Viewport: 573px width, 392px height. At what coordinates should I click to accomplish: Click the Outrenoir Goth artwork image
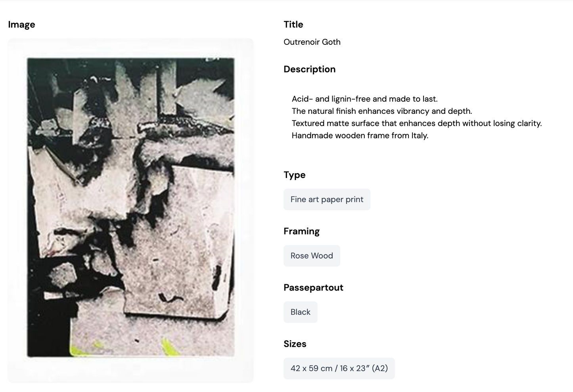click(x=130, y=207)
